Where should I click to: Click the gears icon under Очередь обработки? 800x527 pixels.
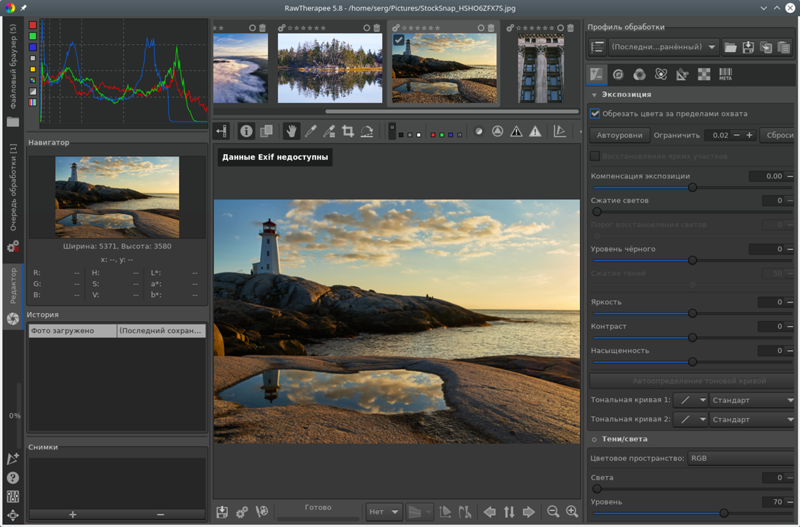pyautogui.click(x=13, y=247)
